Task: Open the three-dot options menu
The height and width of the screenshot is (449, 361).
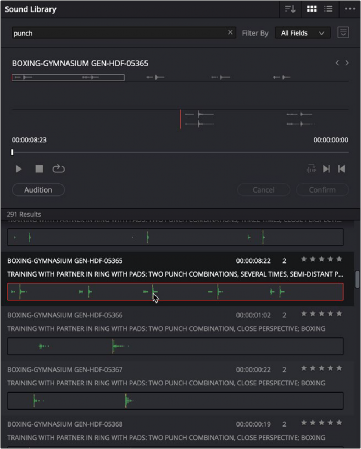Action: 350,9
